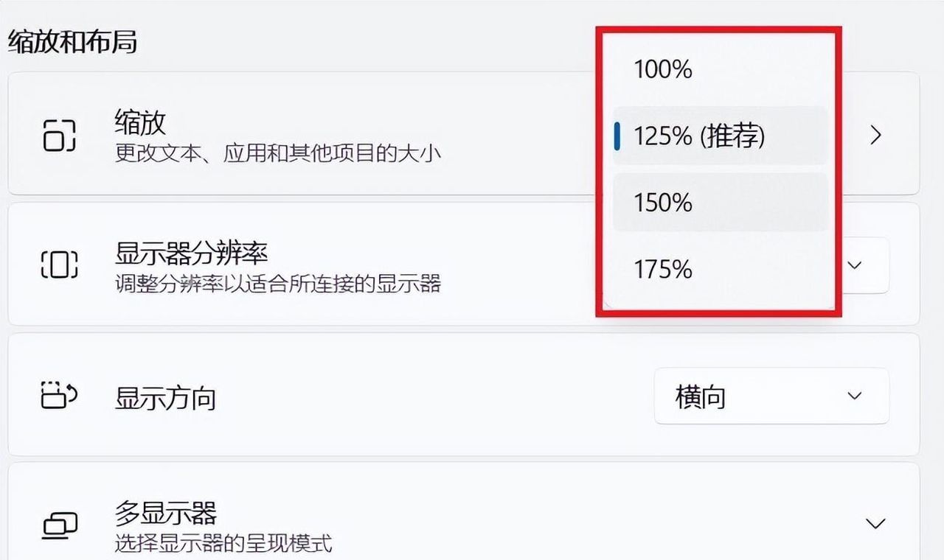This screenshot has height=560, width=944.
Task: Click description 选择显示器的呈现模式
Action: click(223, 545)
